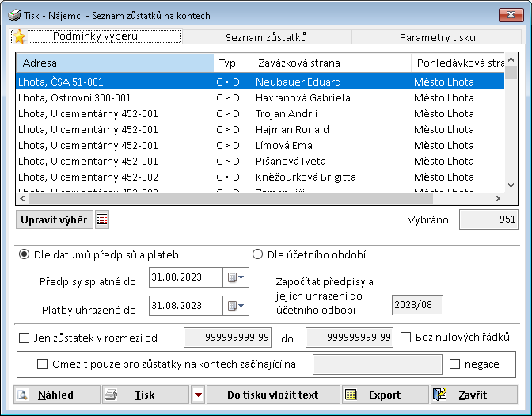
Task: Click the horizontal scrollbar right arrow in the list
Action: 498,199
